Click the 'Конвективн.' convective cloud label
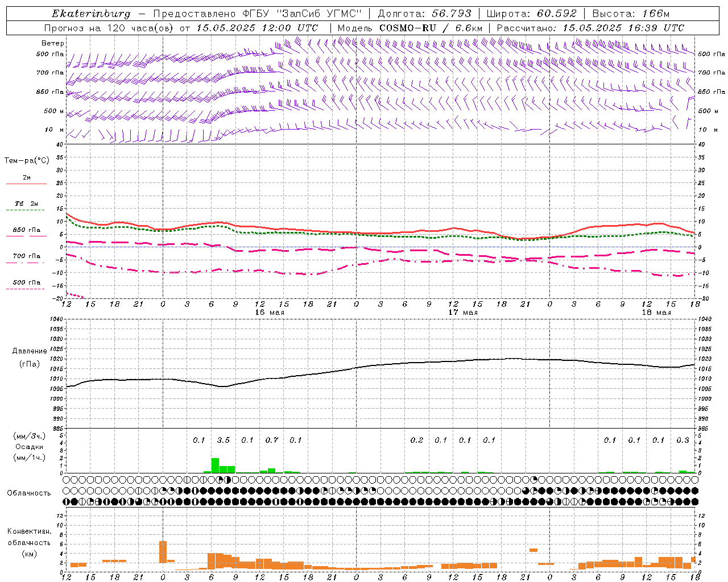Screen dimensions: 728x582 pyautogui.click(x=29, y=531)
